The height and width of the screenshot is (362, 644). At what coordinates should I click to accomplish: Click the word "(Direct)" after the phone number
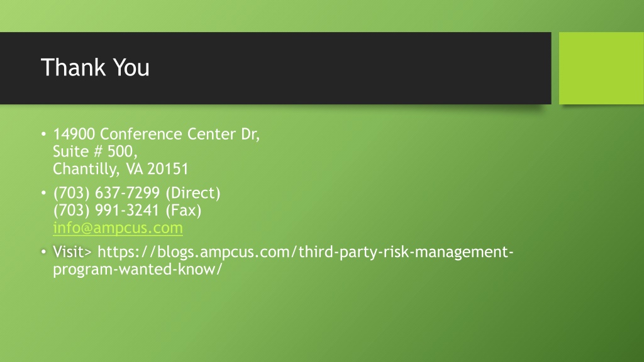[193, 193]
